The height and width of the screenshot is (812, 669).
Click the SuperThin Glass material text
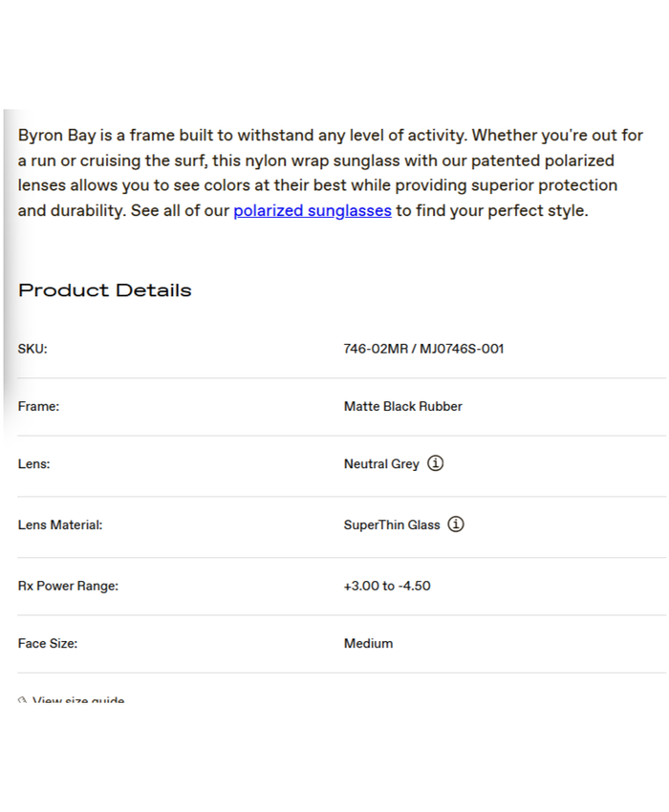(392, 524)
